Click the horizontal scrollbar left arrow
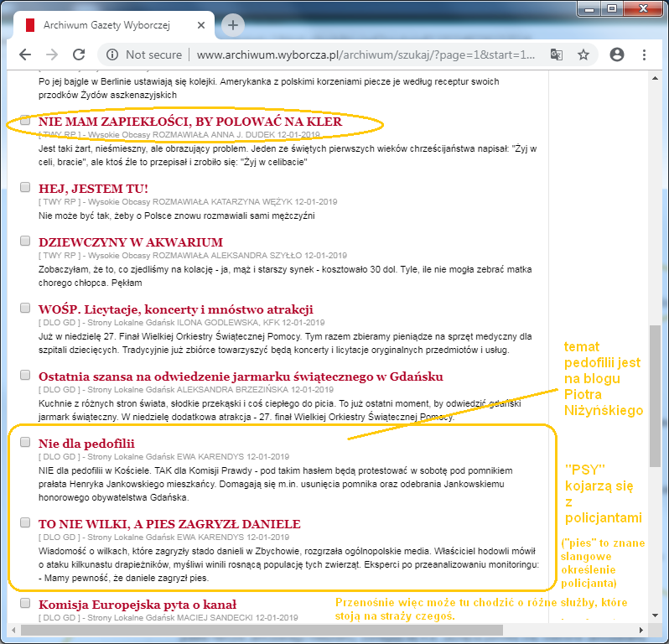Image resolution: width=669 pixels, height=644 pixels. point(13,630)
